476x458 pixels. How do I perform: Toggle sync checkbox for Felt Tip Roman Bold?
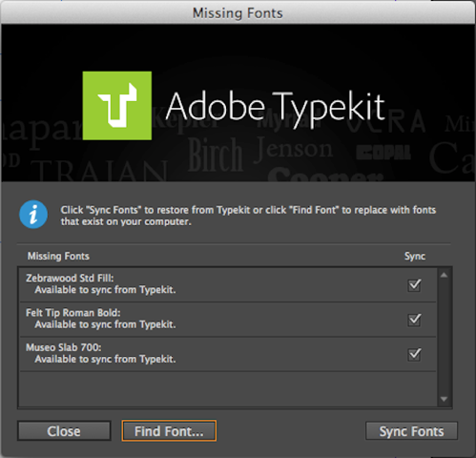(x=414, y=320)
